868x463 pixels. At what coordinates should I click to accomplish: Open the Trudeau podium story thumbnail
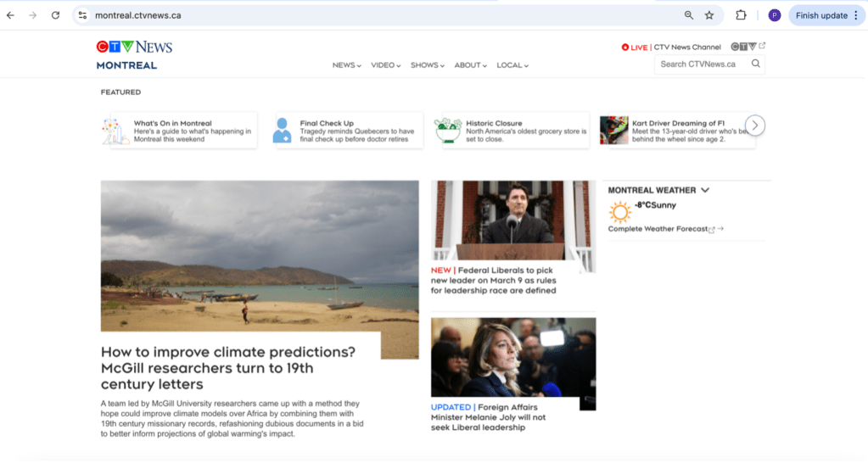coord(512,226)
